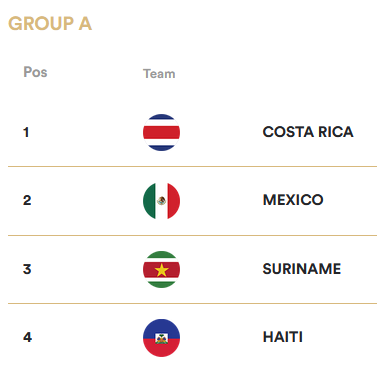Click the coat of arms on Haiti flag
377x368 pixels.
[x=161, y=338]
